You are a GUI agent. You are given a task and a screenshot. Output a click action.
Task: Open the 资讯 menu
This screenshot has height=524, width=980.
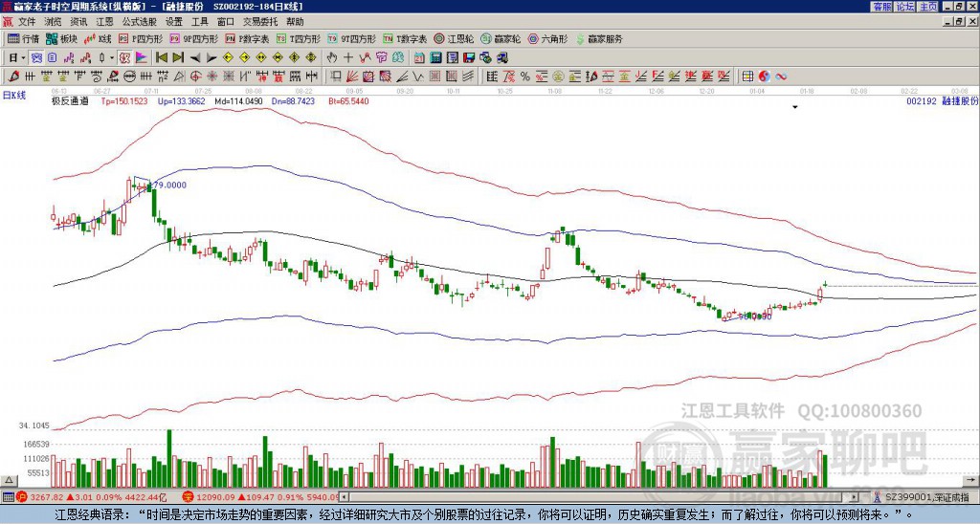click(78, 22)
